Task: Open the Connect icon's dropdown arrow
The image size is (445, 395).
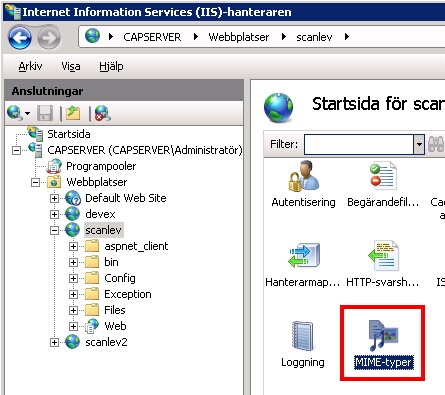Action: [27, 113]
